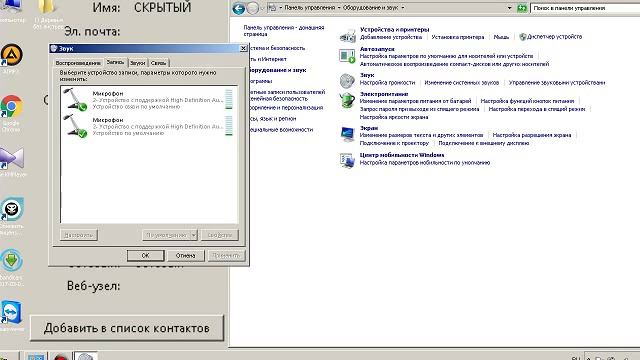Click the Настроить button in Sound dialog
Screen dimensions: 640x360
coord(78,235)
